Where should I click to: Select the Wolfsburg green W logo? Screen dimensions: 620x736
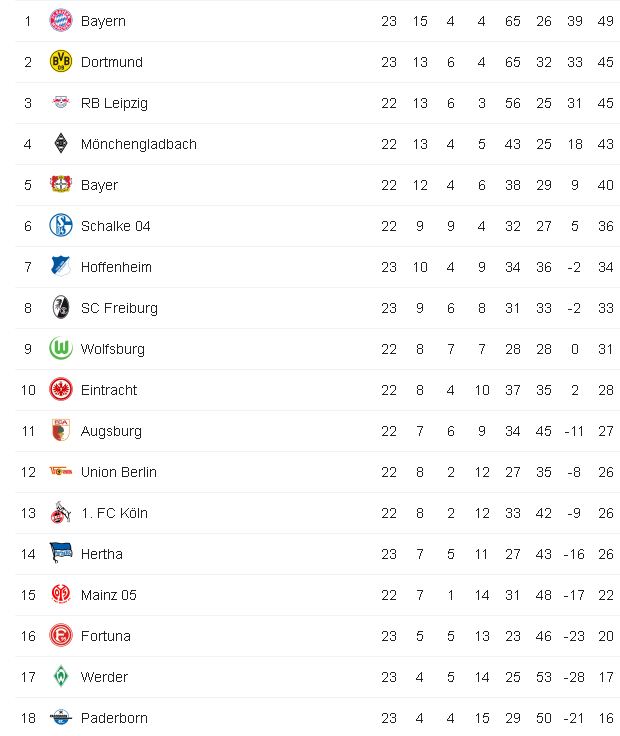click(61, 349)
